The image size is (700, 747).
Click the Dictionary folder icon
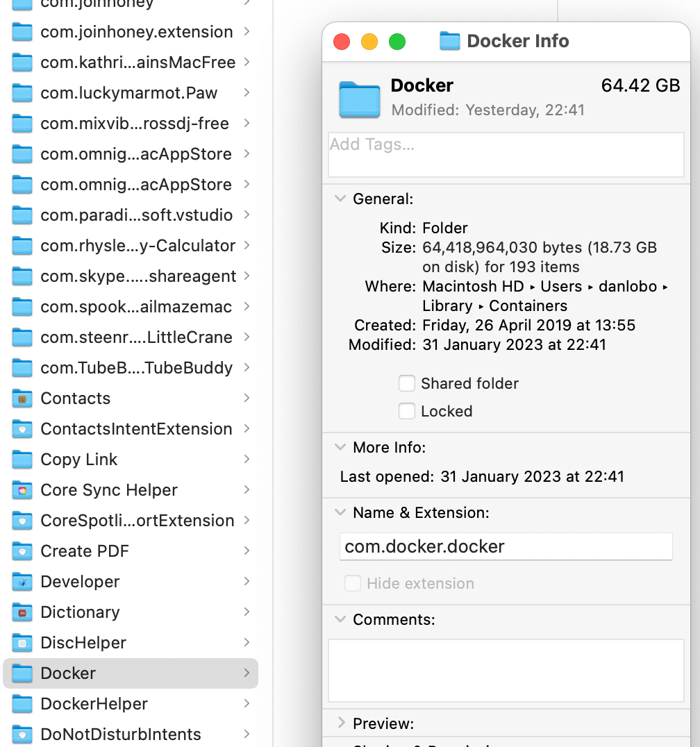[22, 612]
